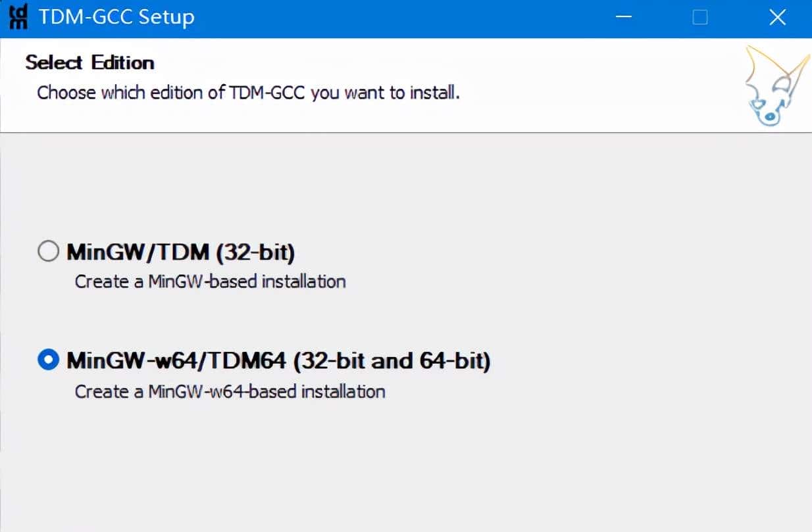The width and height of the screenshot is (812, 532).
Task: Close the TDM-GCC Setup installer
Action: pos(777,17)
